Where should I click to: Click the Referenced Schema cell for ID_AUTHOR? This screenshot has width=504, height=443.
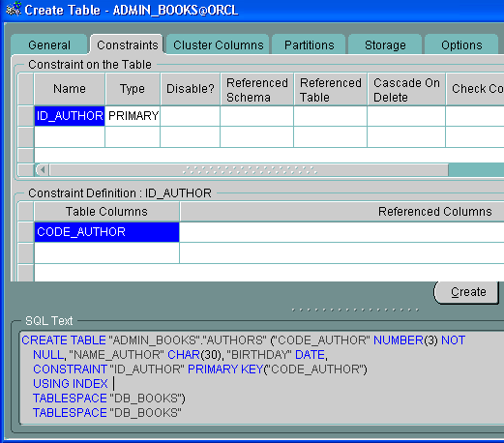pos(257,116)
